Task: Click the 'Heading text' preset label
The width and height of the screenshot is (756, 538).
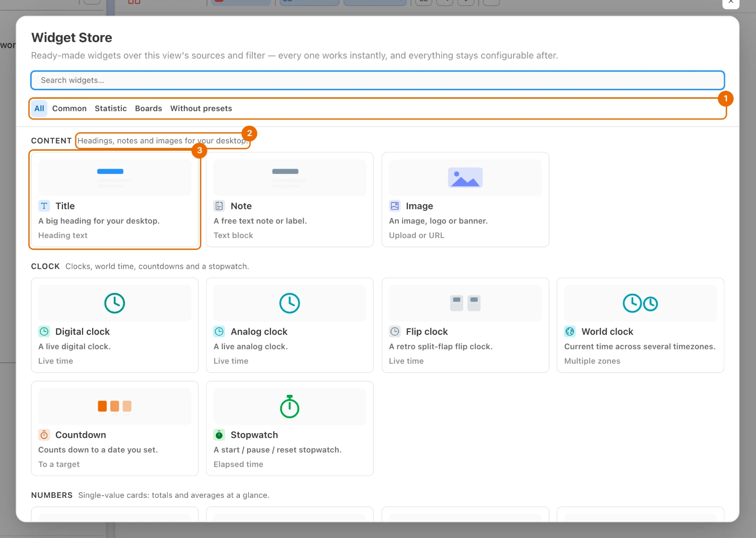Action: pos(63,235)
